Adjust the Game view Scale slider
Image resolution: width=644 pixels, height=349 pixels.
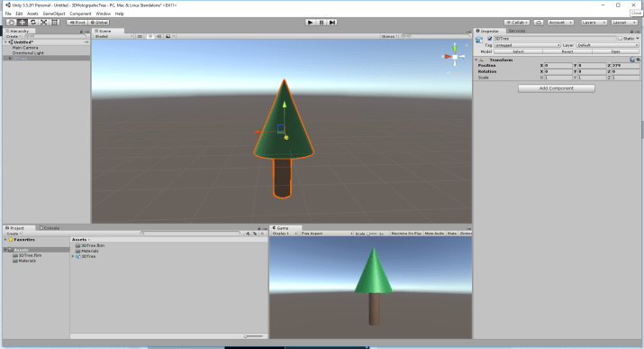pyautogui.click(x=373, y=234)
